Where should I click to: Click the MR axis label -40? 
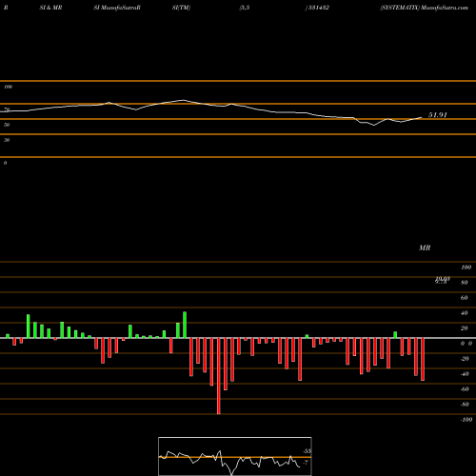point(465,374)
